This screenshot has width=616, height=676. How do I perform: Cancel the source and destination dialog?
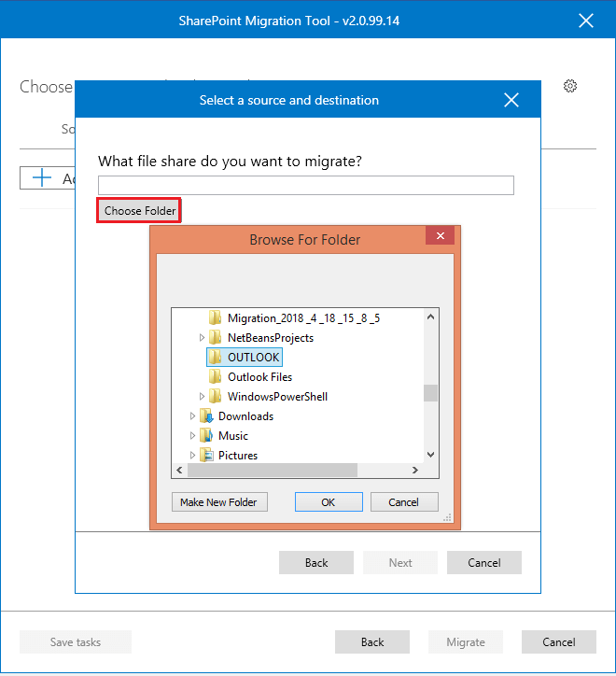484,563
